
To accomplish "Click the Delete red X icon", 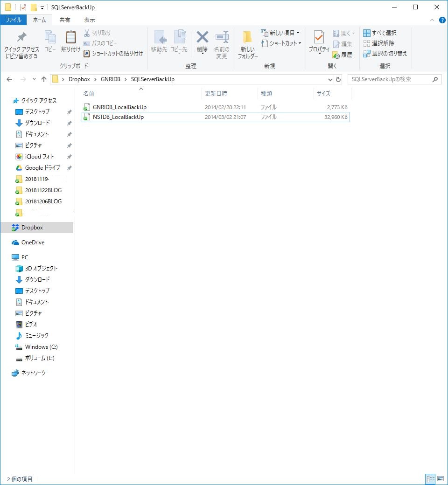I will (202, 37).
